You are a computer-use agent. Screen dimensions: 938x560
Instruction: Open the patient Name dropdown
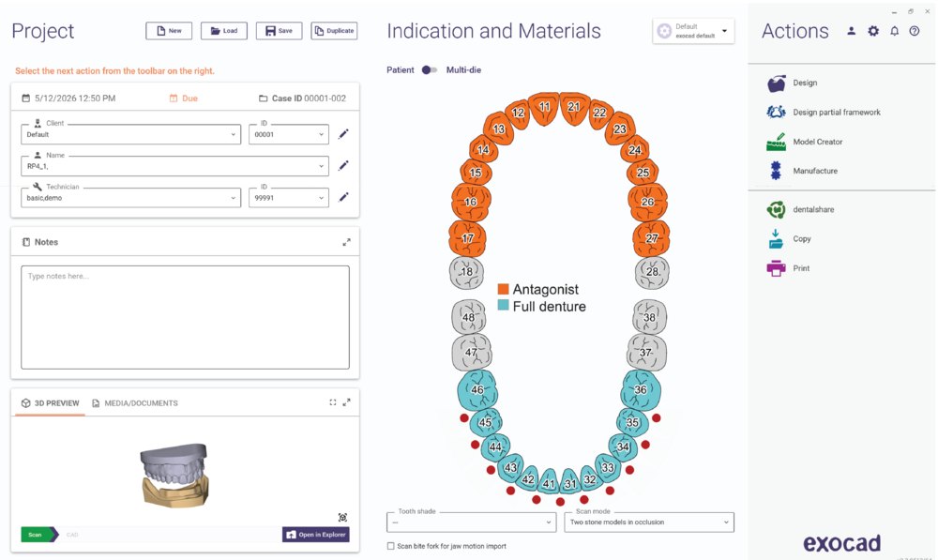pos(174,166)
